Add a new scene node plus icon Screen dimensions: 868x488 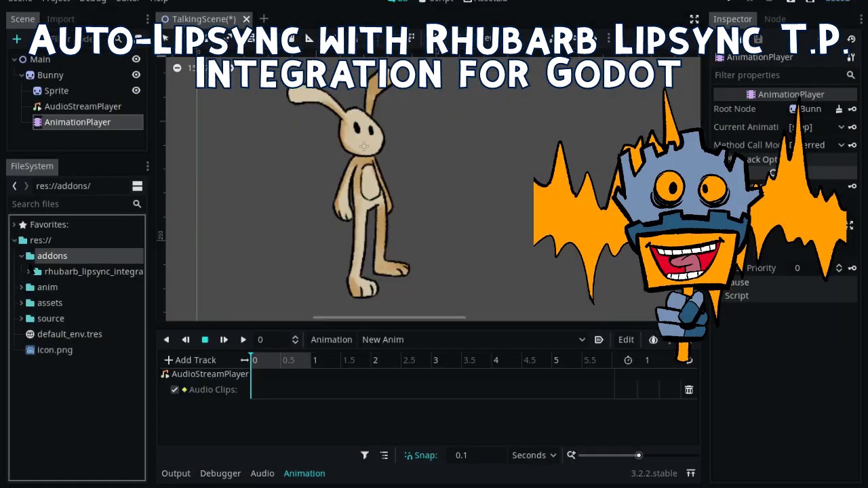tap(17, 39)
